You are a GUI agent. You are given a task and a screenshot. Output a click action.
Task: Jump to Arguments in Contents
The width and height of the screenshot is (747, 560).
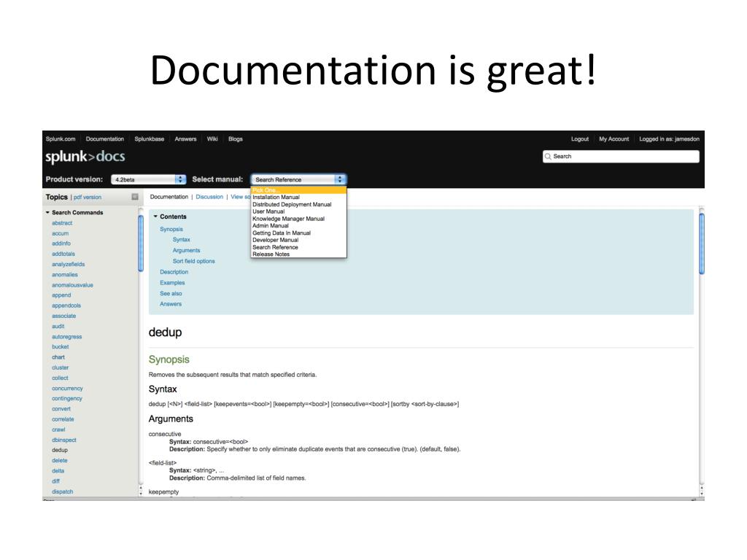[186, 251]
